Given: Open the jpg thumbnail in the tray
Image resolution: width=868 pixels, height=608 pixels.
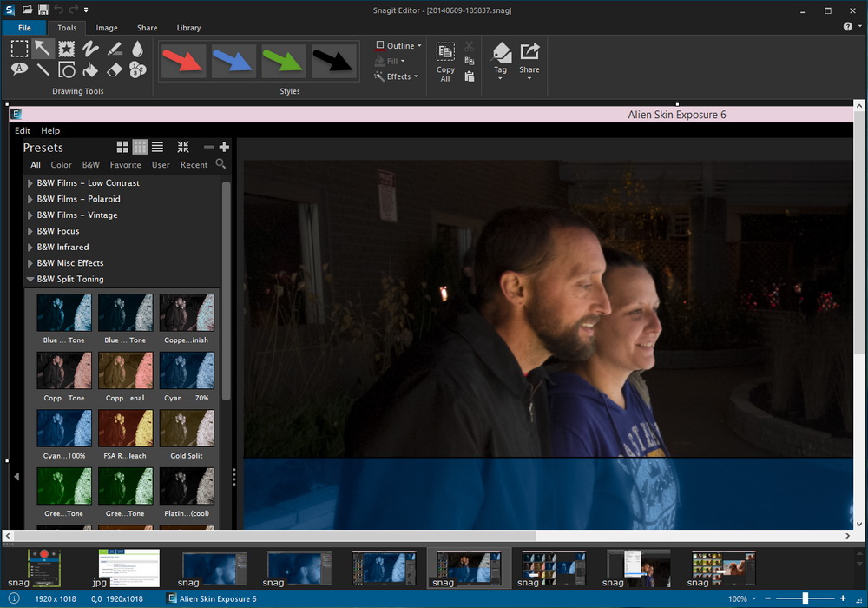Looking at the screenshot, I should [x=129, y=568].
